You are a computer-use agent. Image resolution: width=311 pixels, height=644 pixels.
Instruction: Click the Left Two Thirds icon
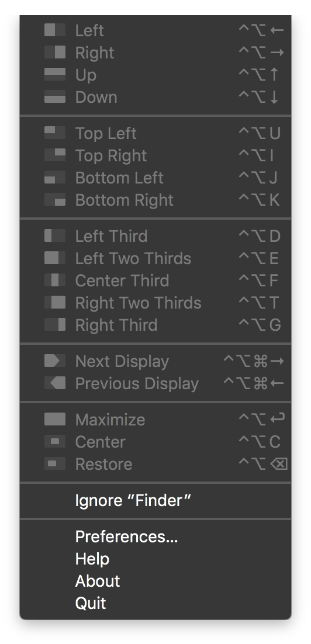pyautogui.click(x=54, y=258)
